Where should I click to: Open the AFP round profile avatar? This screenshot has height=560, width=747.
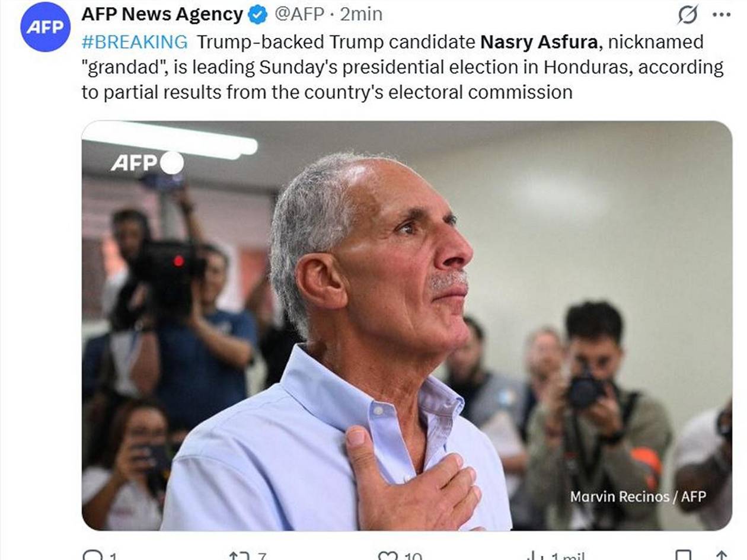point(46,27)
